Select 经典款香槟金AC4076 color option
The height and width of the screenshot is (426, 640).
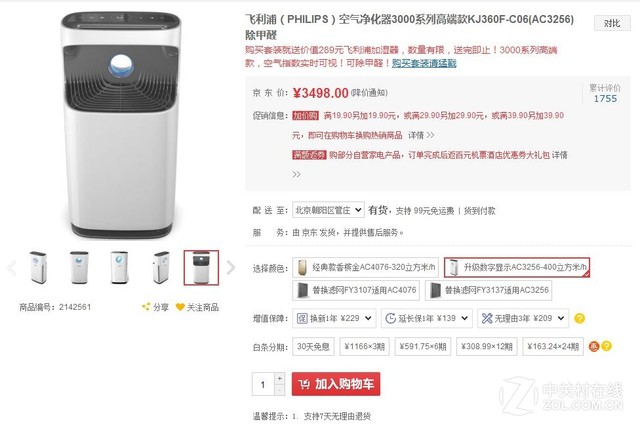[x=365, y=267]
